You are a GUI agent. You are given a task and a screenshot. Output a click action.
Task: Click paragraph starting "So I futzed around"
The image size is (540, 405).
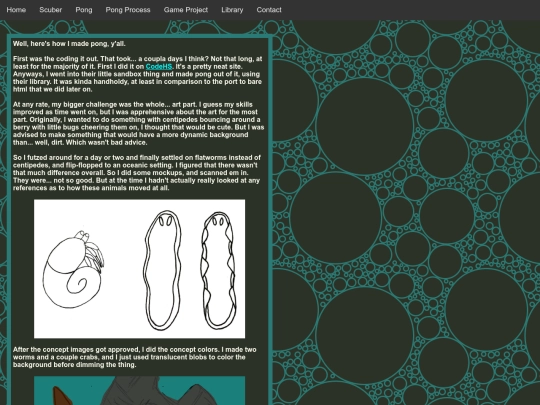click(x=137, y=173)
